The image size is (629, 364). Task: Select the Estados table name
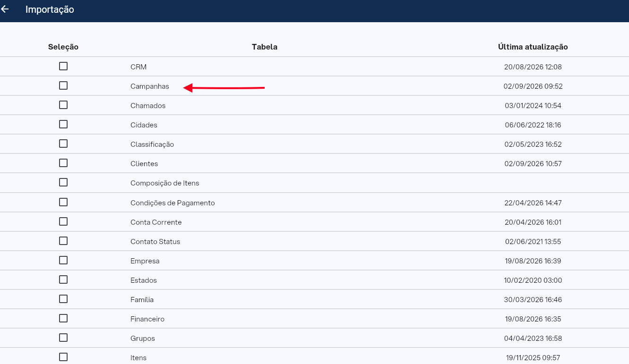pyautogui.click(x=144, y=280)
